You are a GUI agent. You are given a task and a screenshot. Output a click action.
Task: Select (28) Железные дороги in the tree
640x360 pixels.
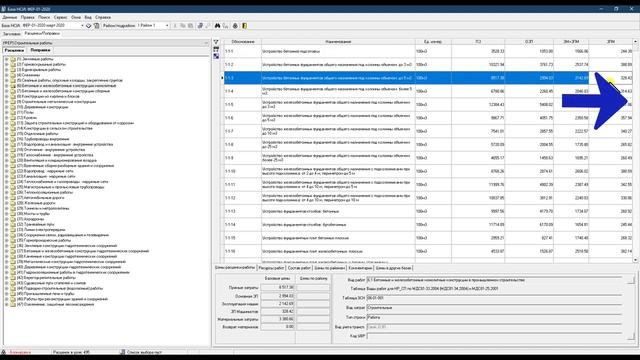[36, 203]
